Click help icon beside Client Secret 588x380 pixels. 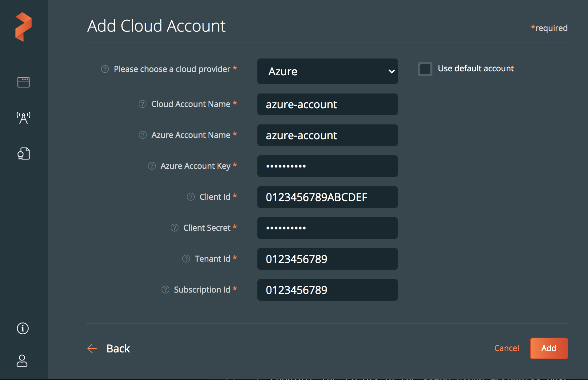174,228
